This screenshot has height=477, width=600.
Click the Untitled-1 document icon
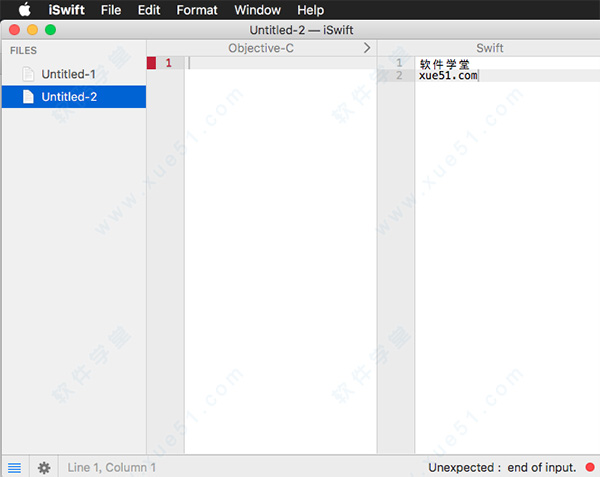[28, 74]
